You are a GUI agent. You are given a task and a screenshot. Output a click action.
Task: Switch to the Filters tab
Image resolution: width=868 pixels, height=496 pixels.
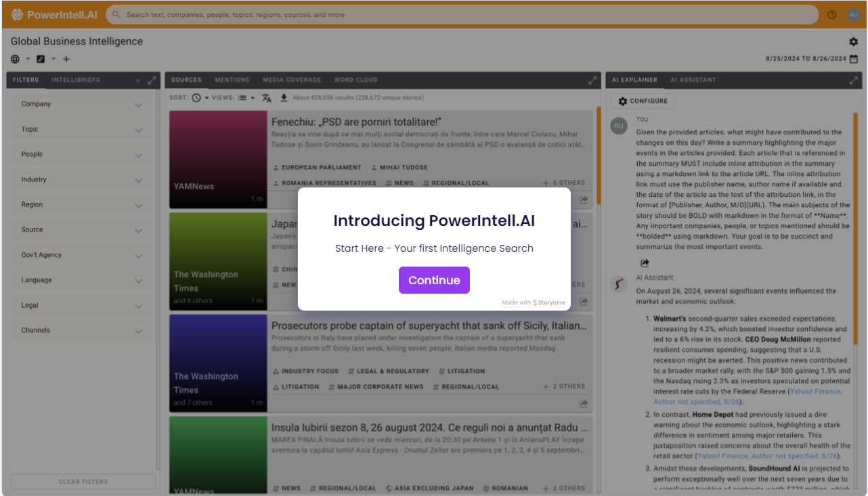tap(26, 80)
